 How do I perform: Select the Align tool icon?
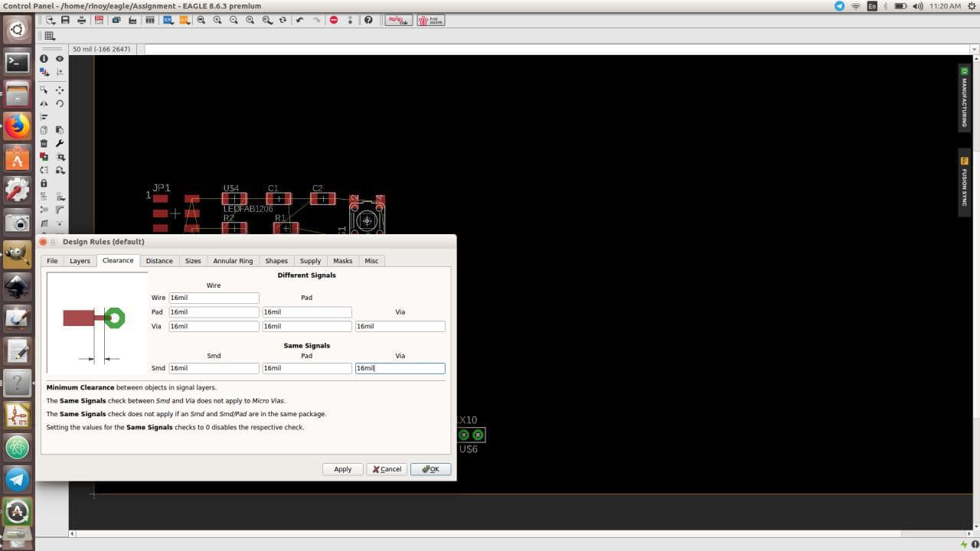[44, 117]
